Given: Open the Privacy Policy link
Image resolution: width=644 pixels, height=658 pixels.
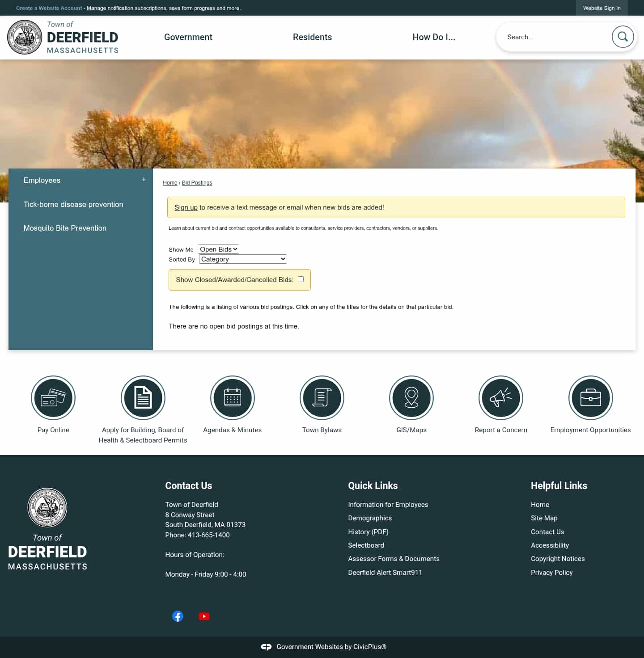Looking at the screenshot, I should pyautogui.click(x=551, y=573).
